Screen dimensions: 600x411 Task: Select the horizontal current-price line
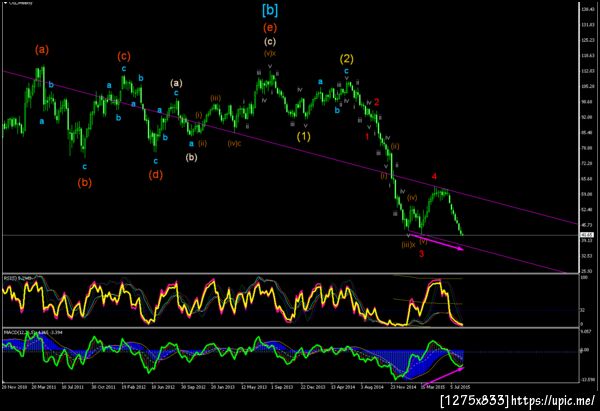tap(291, 235)
